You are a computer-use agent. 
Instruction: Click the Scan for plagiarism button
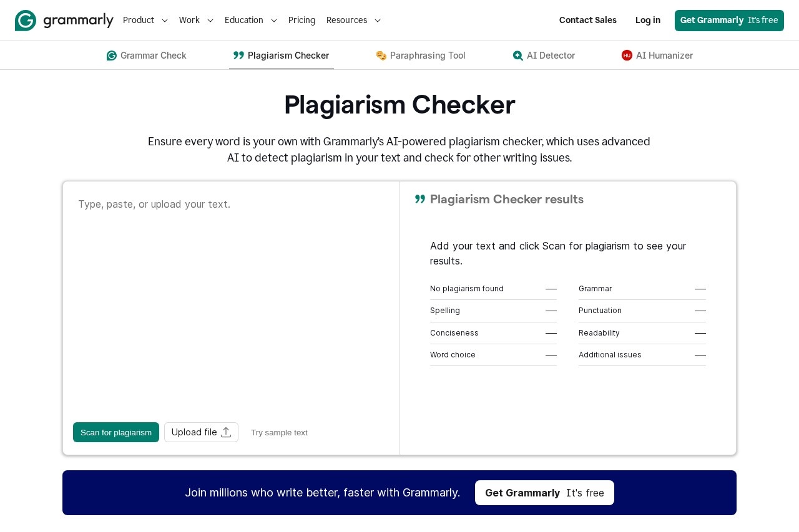[x=116, y=432]
